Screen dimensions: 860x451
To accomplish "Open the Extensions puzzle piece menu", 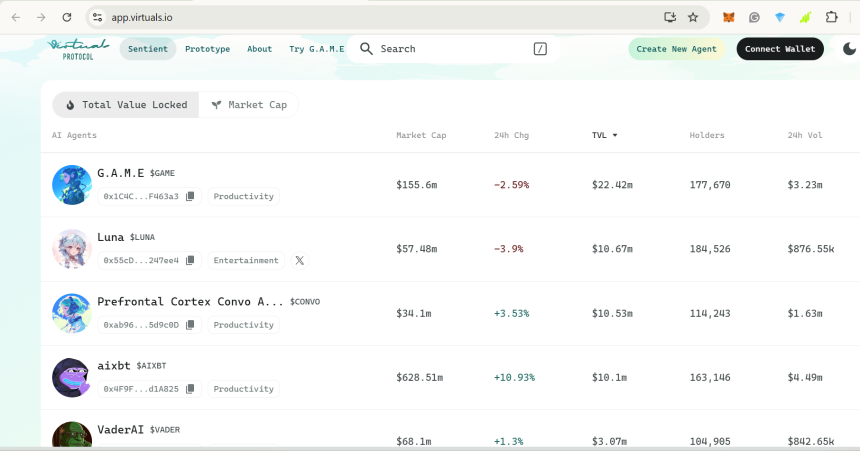I will pyautogui.click(x=831, y=18).
